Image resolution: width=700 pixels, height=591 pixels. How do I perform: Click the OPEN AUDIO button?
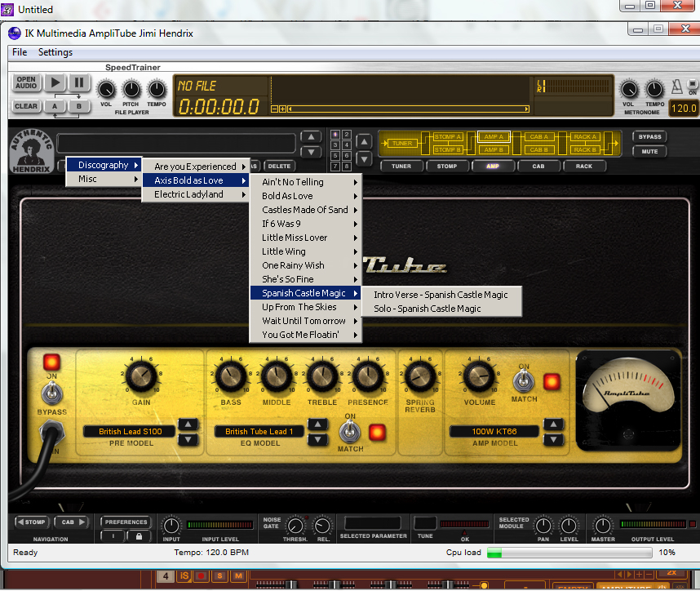25,82
